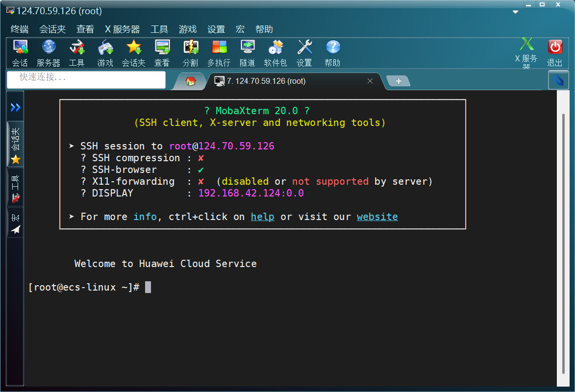Click the 帮助 (Help) toolbar icon

(333, 53)
